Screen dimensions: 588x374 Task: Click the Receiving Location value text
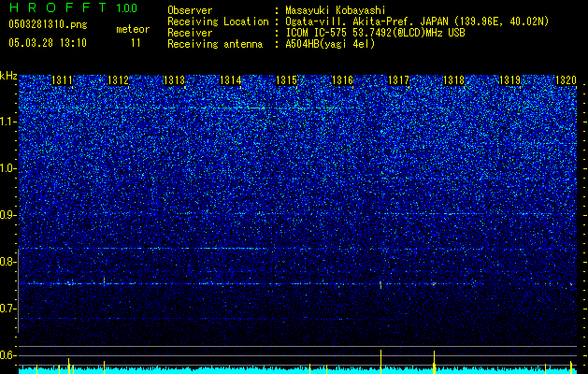(x=417, y=22)
